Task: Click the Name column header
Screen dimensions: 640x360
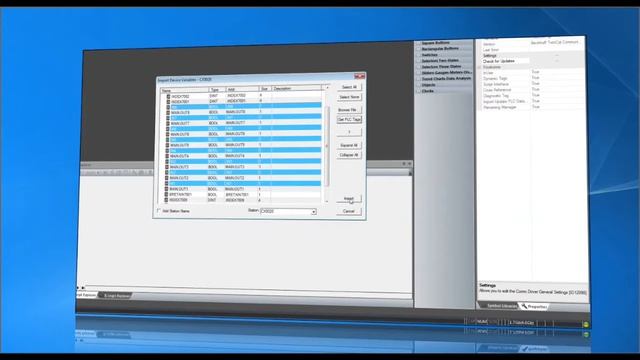Action: 184,90
